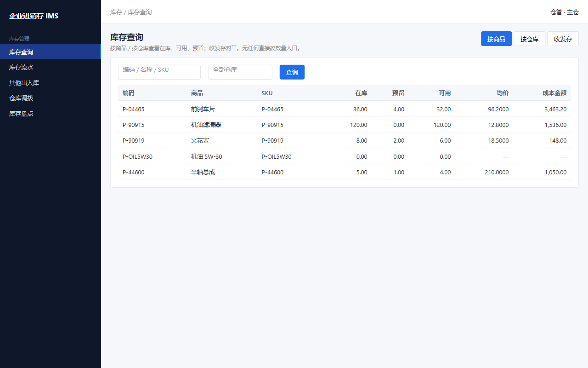Click the 查询 search button
Screen dimensions: 588x368
pos(292,72)
